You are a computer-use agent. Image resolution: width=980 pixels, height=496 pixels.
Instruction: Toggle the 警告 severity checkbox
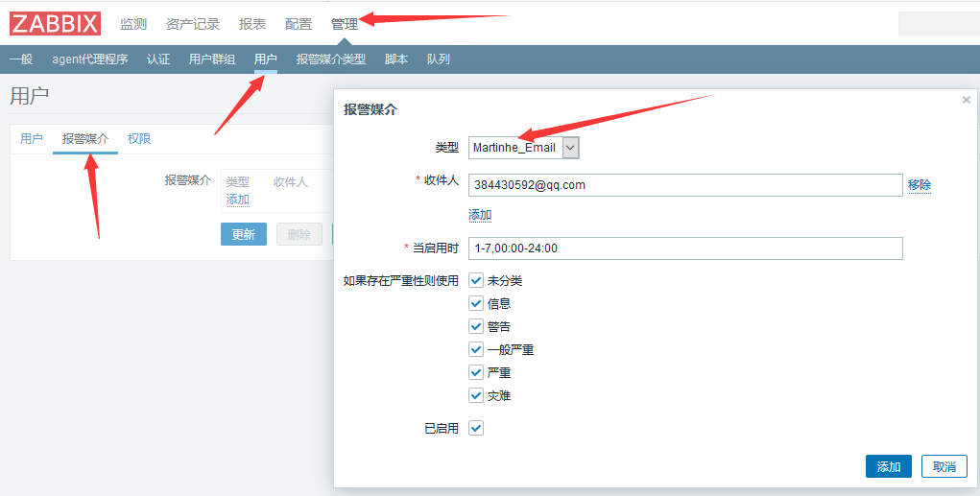click(476, 326)
